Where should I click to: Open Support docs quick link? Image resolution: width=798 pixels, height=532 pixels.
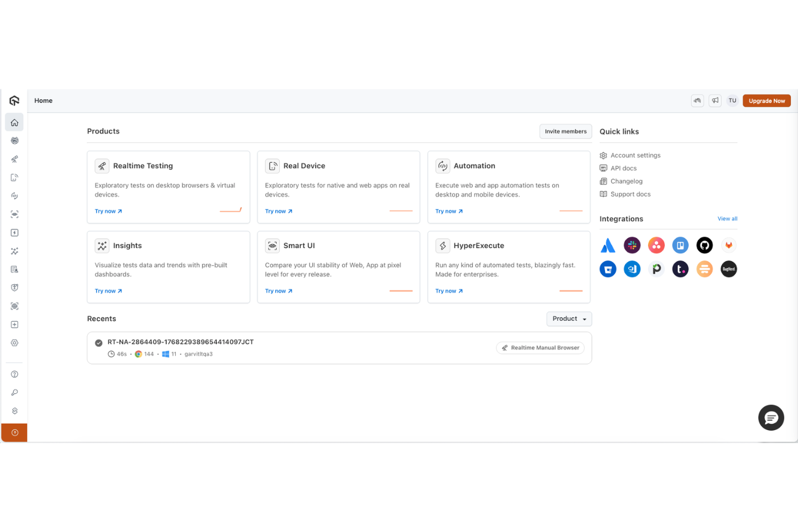click(x=625, y=194)
